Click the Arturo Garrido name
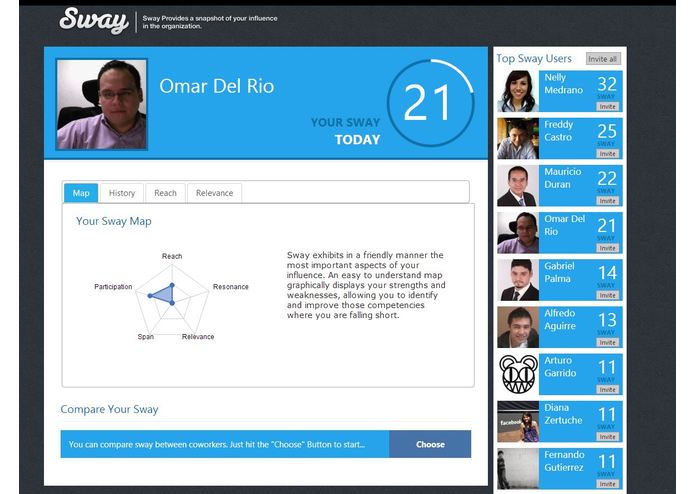Image resolution: width=695 pixels, height=494 pixels. (x=560, y=367)
